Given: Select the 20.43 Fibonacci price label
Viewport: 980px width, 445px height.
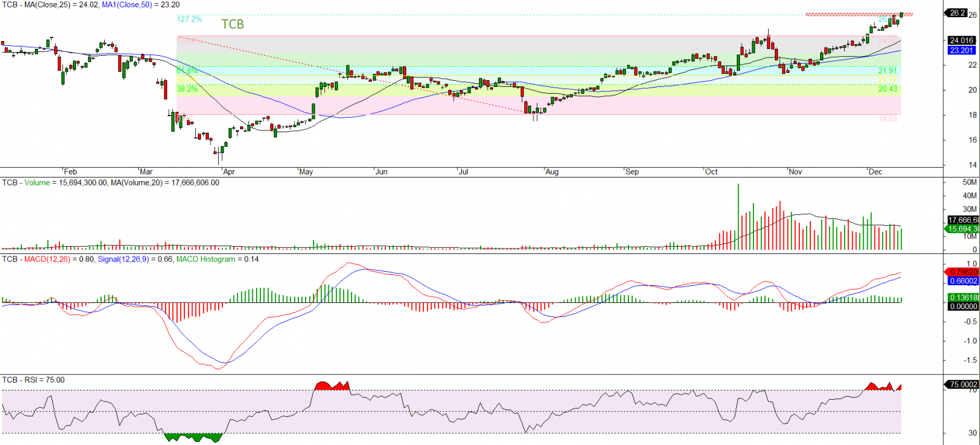Looking at the screenshot, I should tap(888, 89).
